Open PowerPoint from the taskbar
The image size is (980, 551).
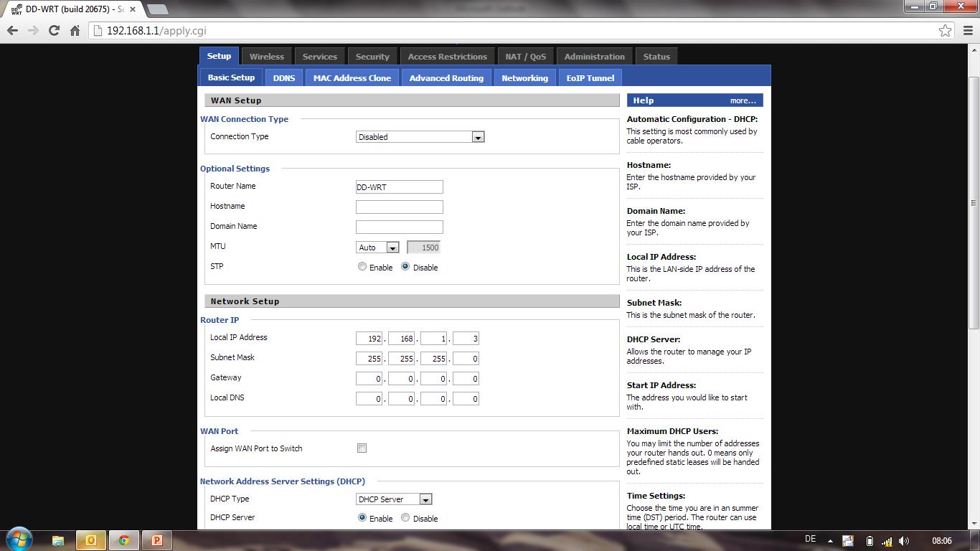pos(156,540)
